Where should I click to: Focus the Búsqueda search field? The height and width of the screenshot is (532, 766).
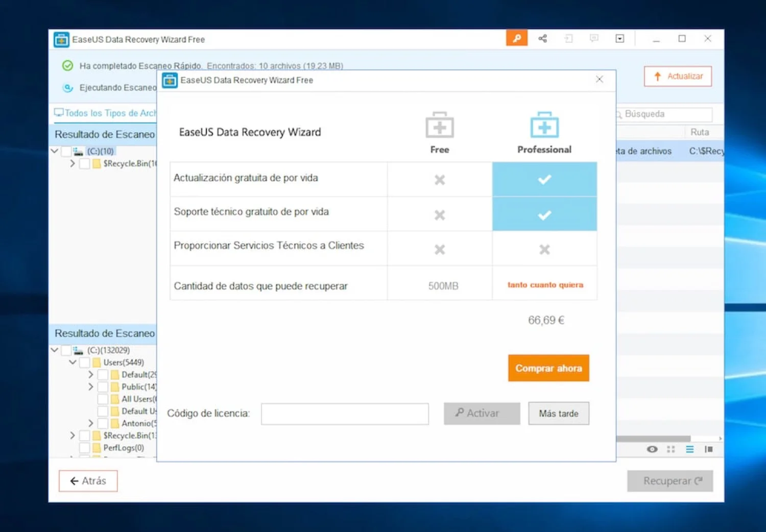coord(664,114)
